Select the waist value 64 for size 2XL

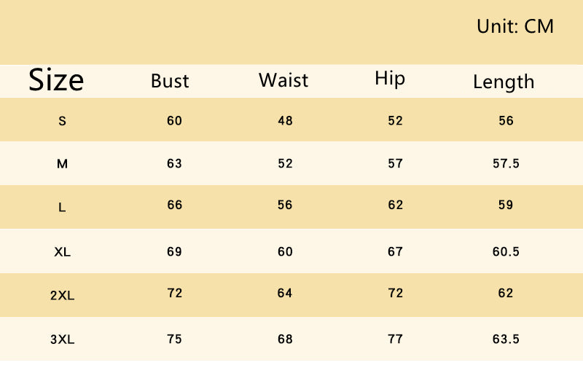(285, 293)
